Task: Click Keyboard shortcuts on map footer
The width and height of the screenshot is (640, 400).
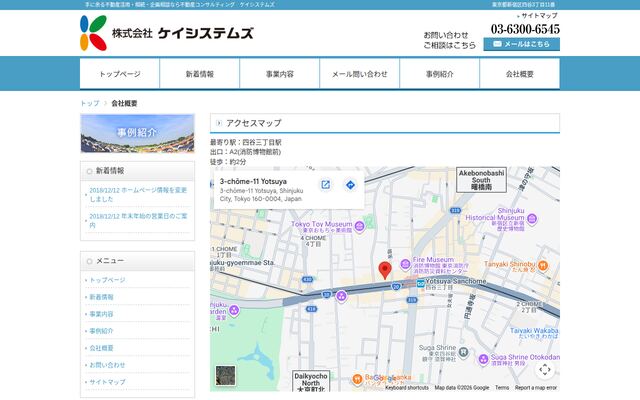Action: [x=407, y=388]
